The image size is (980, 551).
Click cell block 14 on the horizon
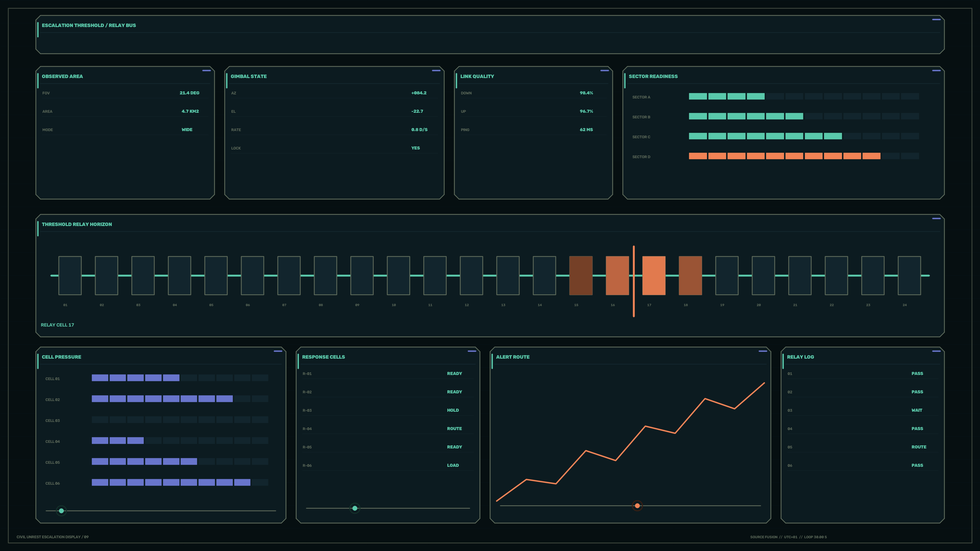pos(544,275)
